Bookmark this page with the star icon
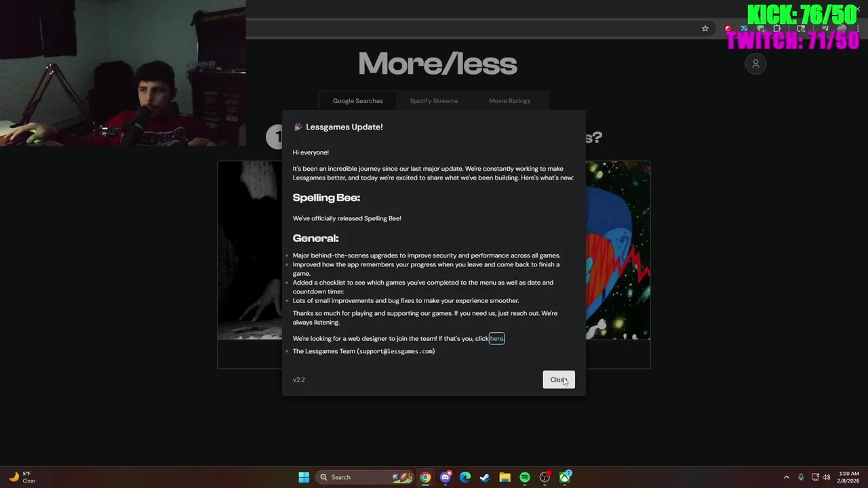Screen dimensions: 868x488 coord(705,28)
